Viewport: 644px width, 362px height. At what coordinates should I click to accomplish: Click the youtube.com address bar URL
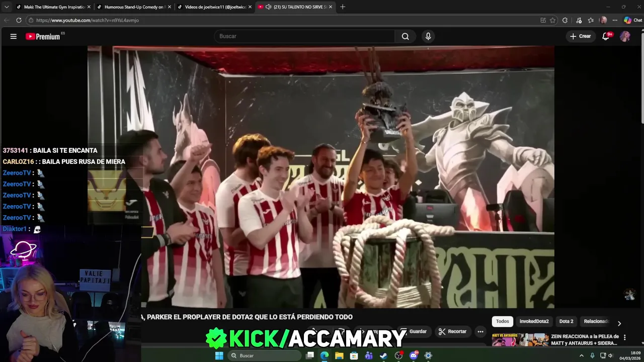88,20
